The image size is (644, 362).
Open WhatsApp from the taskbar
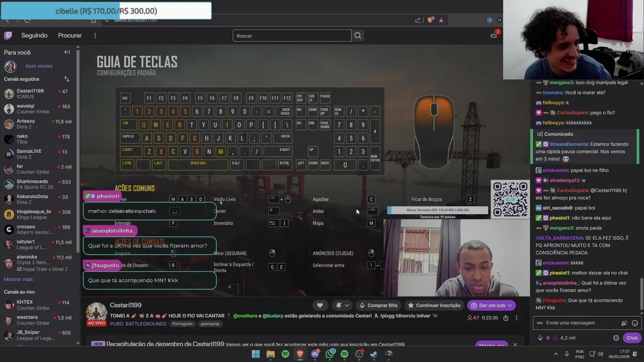(330, 354)
